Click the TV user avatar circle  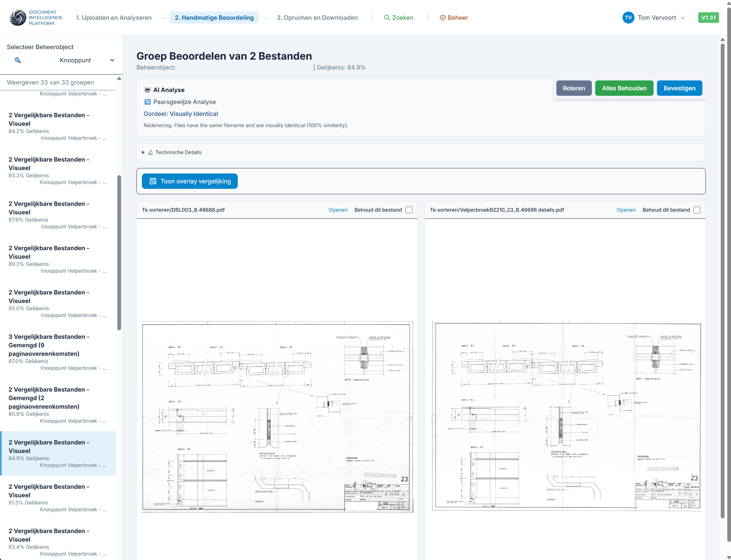pos(628,18)
